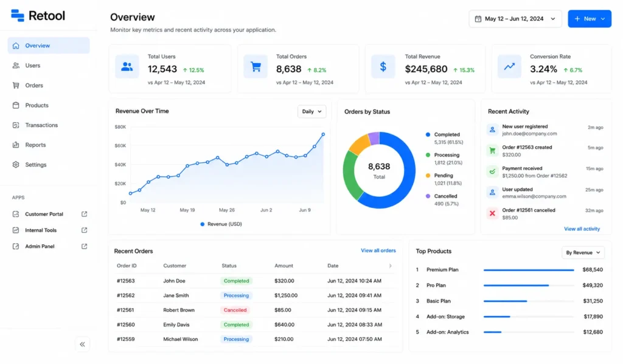Open the Daily interval dropdown
This screenshot has height=364, width=623.
[x=312, y=112]
